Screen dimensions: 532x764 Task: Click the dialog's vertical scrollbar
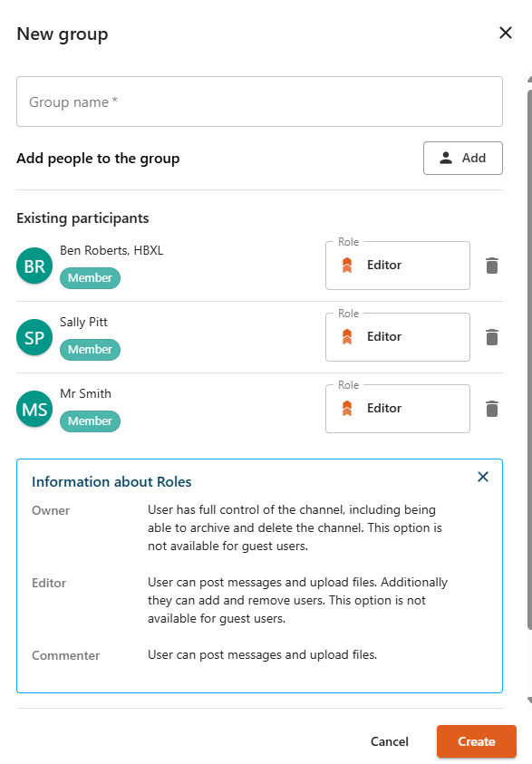[x=529, y=358]
